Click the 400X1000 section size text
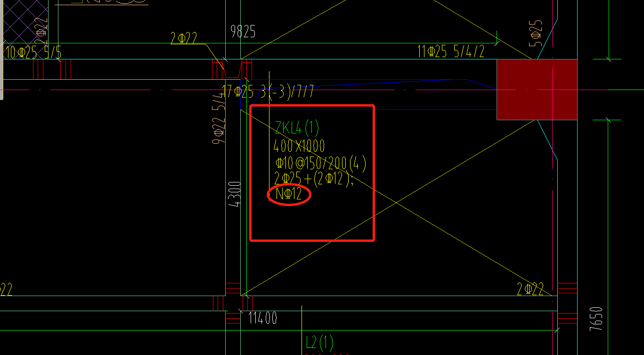This screenshot has width=644, height=355. click(299, 146)
